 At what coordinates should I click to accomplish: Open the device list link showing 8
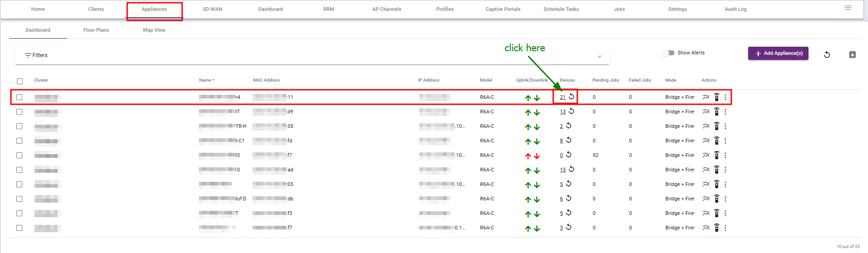click(561, 141)
